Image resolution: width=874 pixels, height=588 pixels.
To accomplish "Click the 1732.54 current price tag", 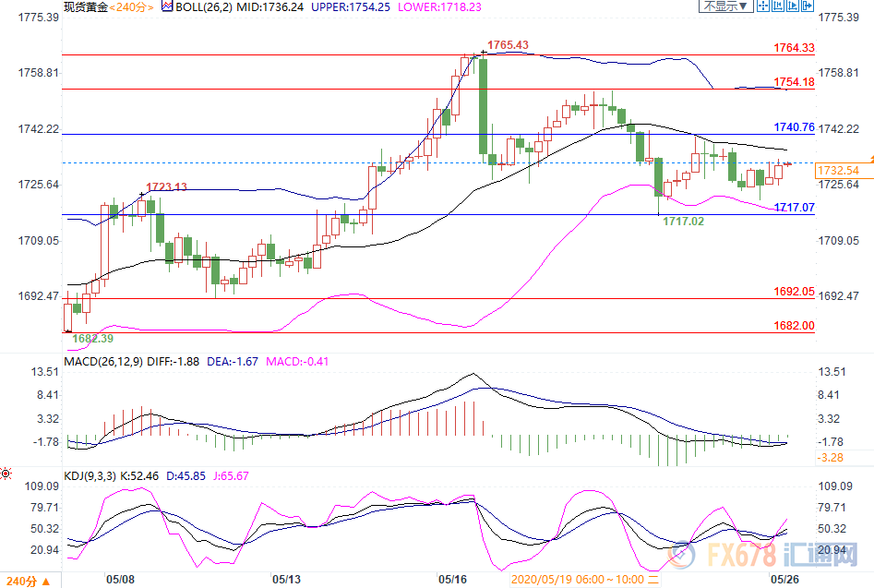I will [837, 171].
